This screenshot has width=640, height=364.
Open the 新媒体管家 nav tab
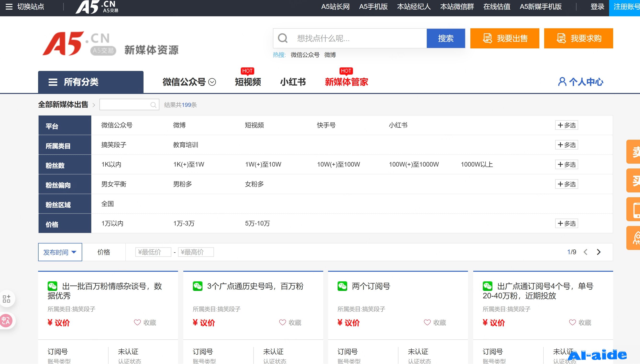(346, 82)
